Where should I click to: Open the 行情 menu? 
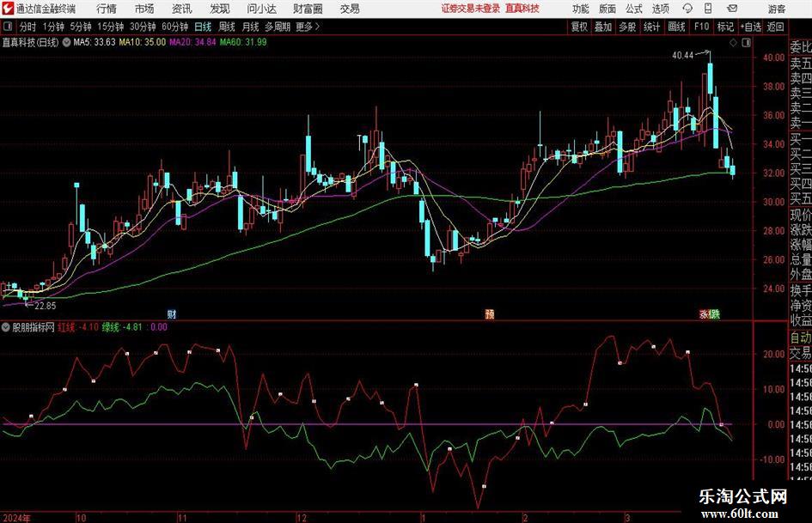pyautogui.click(x=107, y=9)
